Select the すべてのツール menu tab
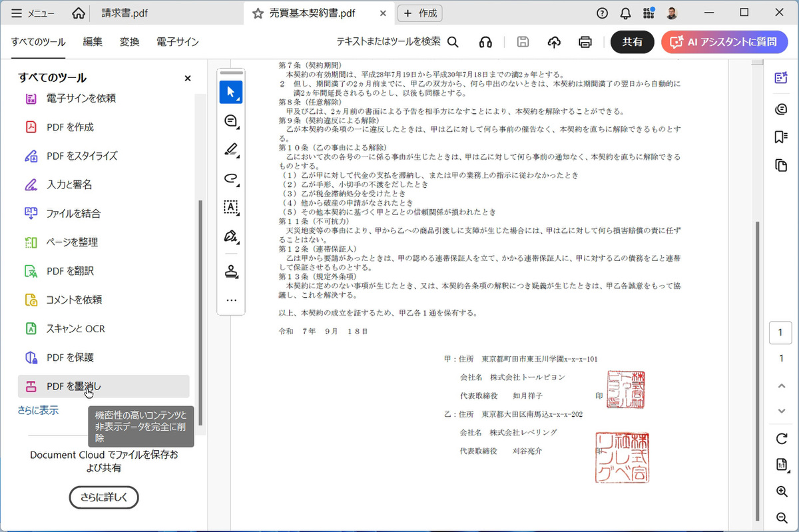The height and width of the screenshot is (532, 799). coord(38,42)
